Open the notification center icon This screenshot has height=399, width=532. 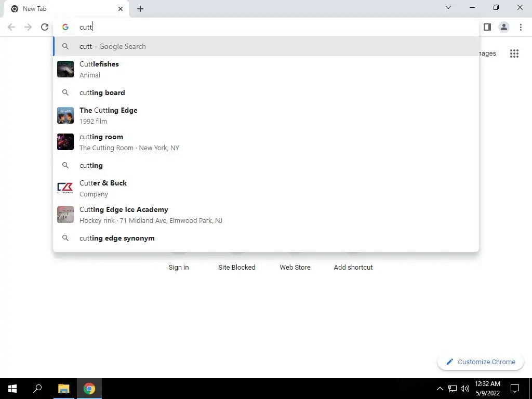(x=515, y=389)
